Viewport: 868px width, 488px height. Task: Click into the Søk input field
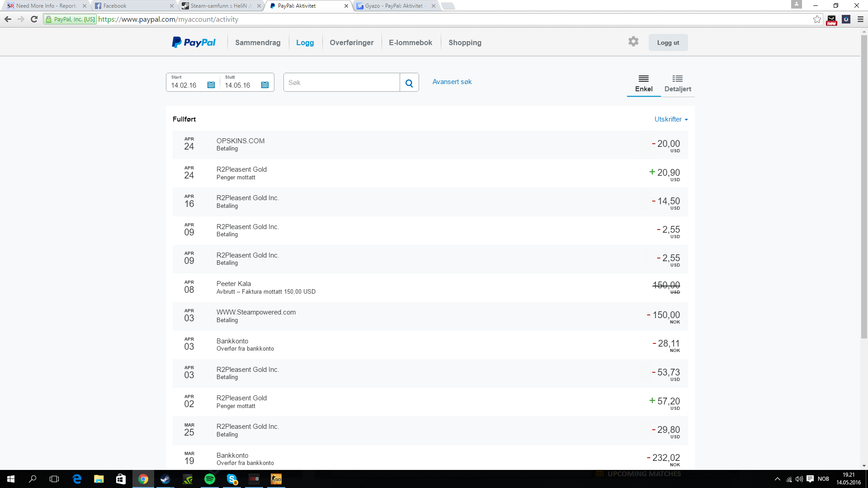[341, 83]
